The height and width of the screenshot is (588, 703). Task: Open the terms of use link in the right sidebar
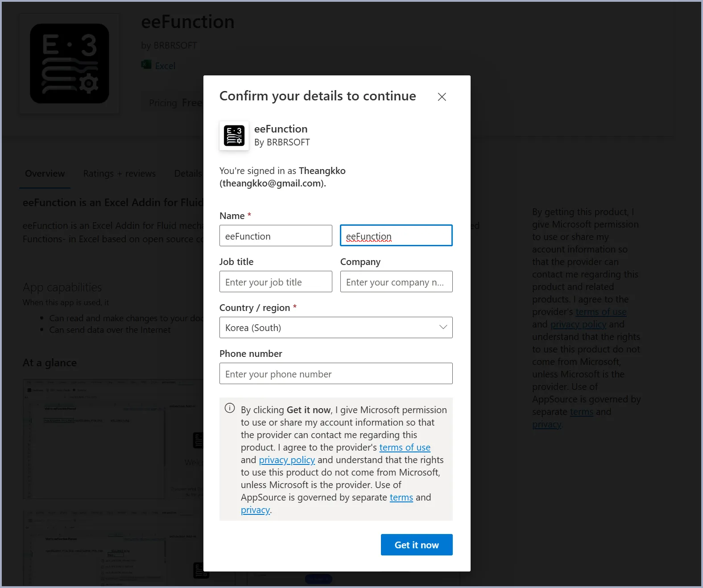coord(601,312)
